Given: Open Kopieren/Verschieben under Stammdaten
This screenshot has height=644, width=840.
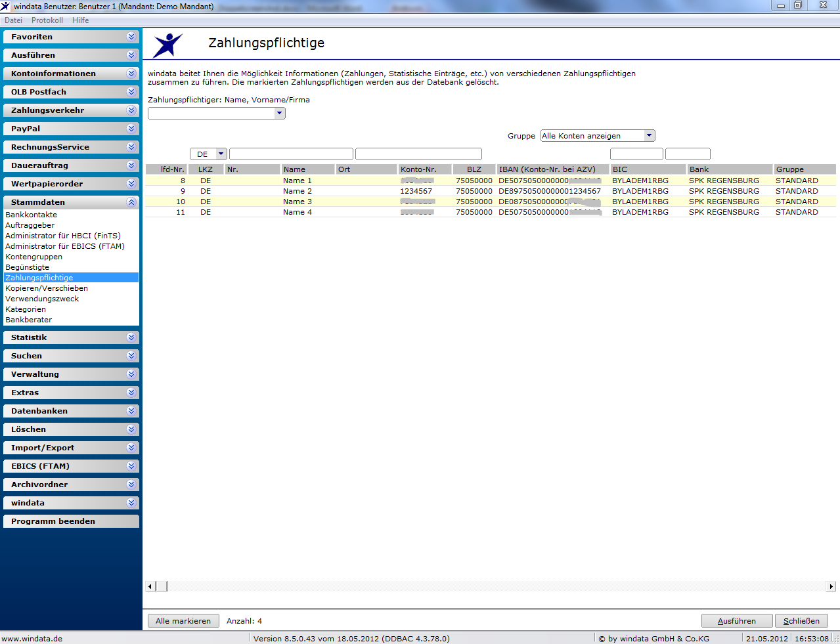Looking at the screenshot, I should [x=47, y=288].
